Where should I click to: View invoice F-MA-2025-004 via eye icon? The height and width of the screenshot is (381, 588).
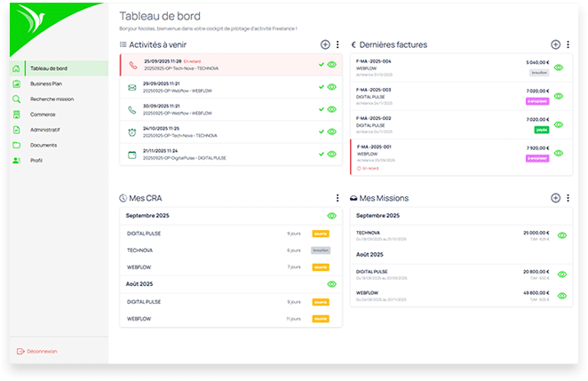pyautogui.click(x=559, y=67)
